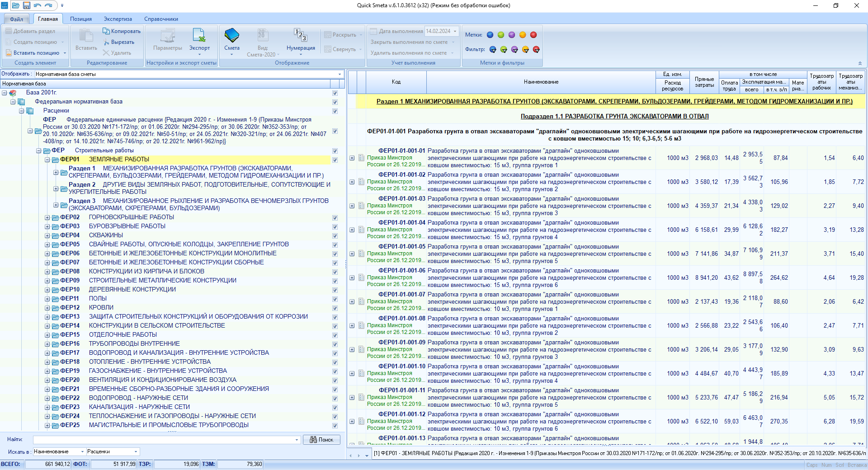Undo with the quick access arrow
Screen dimensions: 868x470
pos(37,5)
